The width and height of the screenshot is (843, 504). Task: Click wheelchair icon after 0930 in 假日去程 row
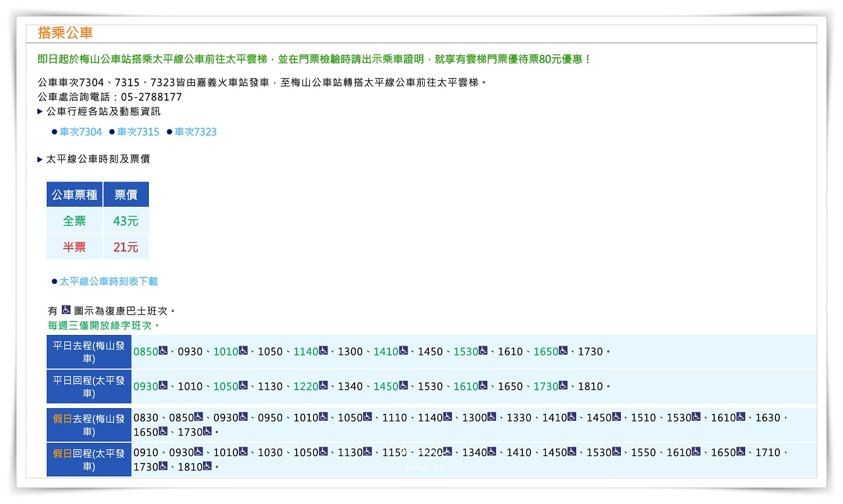pyautogui.click(x=243, y=417)
